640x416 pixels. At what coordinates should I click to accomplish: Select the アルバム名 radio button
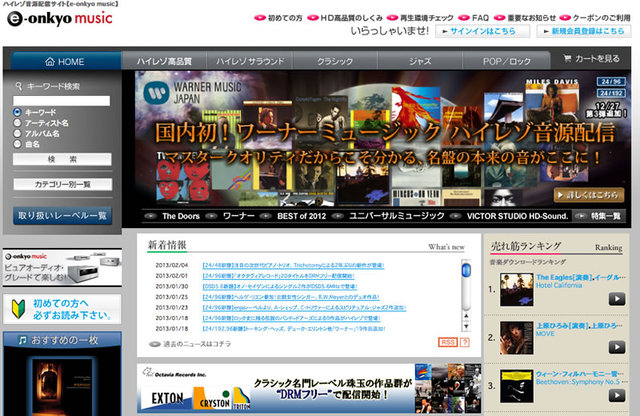[x=17, y=133]
